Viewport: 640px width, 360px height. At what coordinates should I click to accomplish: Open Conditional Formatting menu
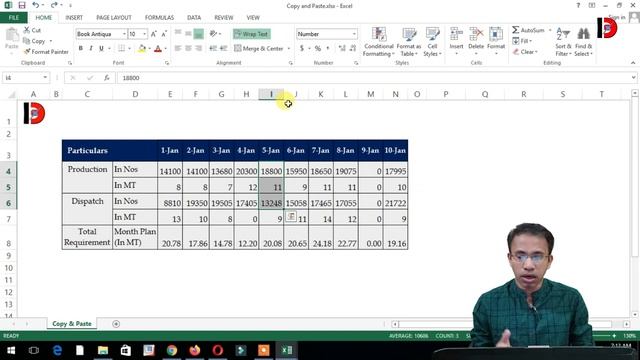[379, 42]
